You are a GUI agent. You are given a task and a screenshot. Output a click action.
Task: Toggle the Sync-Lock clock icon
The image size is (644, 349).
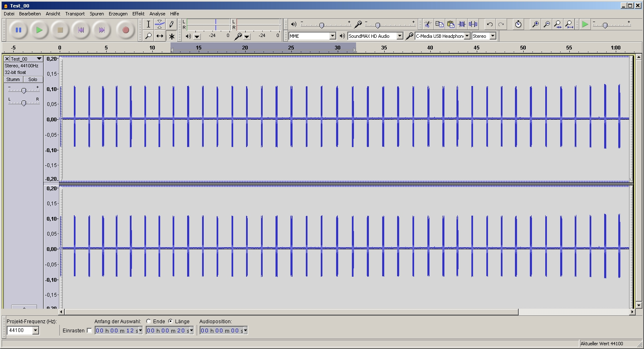pyautogui.click(x=518, y=24)
